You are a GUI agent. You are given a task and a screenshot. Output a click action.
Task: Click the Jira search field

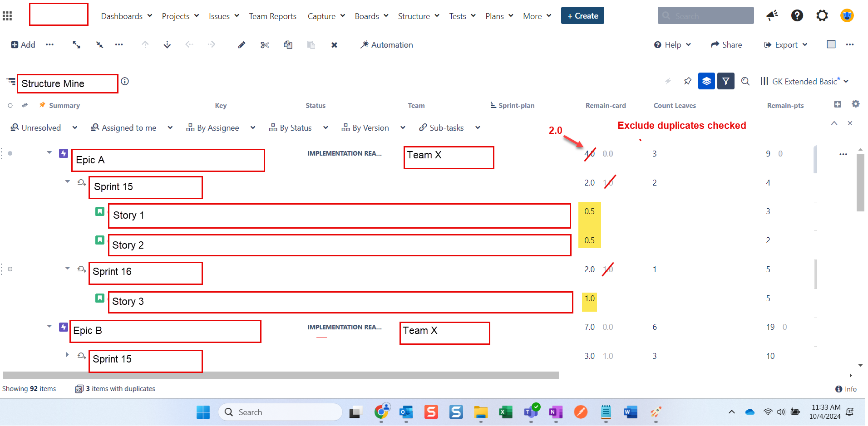[x=705, y=15]
